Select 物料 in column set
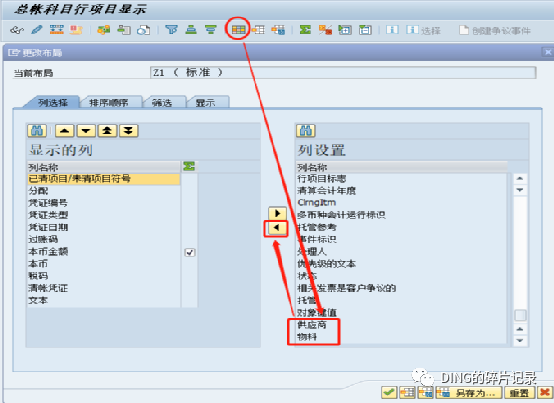 pos(402,337)
